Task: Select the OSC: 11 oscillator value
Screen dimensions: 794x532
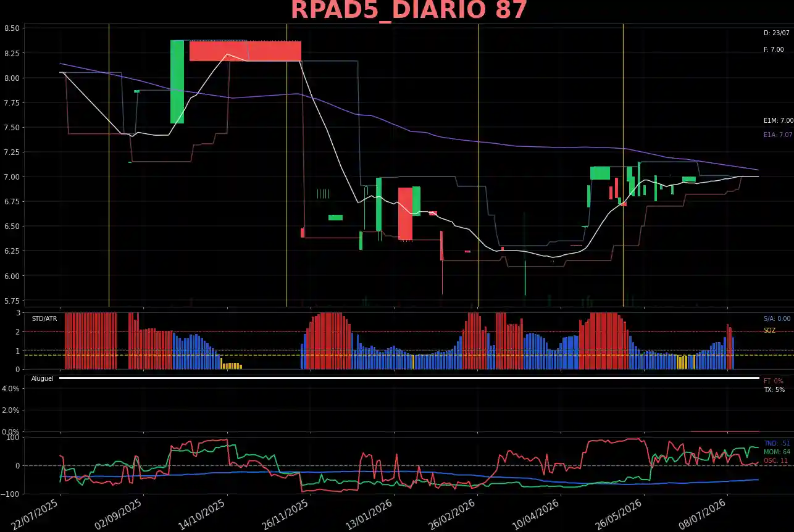Action: [776, 461]
